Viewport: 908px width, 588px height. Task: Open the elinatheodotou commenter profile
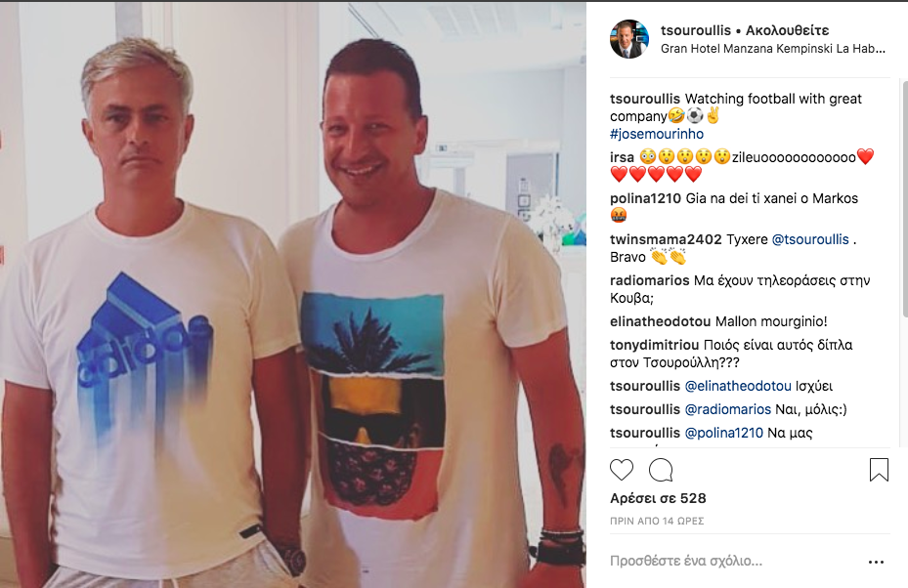(x=660, y=321)
